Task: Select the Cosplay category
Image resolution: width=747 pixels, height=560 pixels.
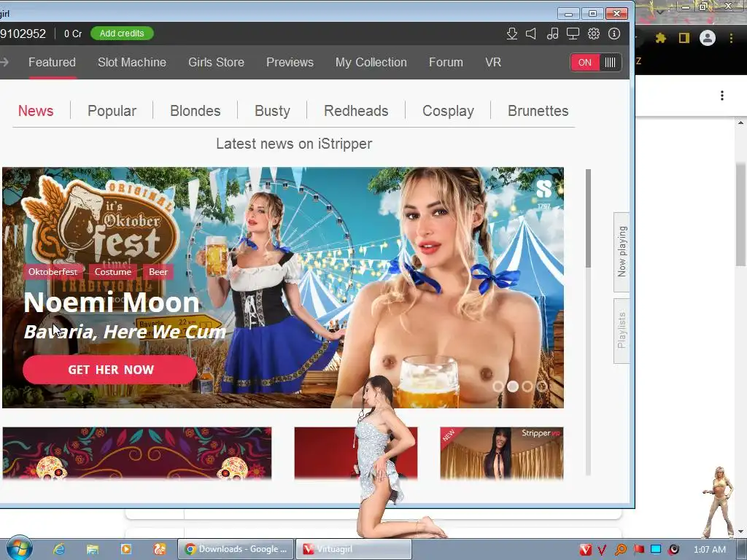Action: tap(449, 111)
